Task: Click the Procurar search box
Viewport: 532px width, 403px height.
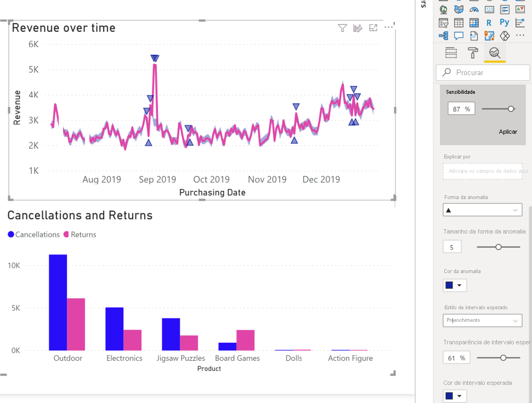Action: tap(483, 72)
